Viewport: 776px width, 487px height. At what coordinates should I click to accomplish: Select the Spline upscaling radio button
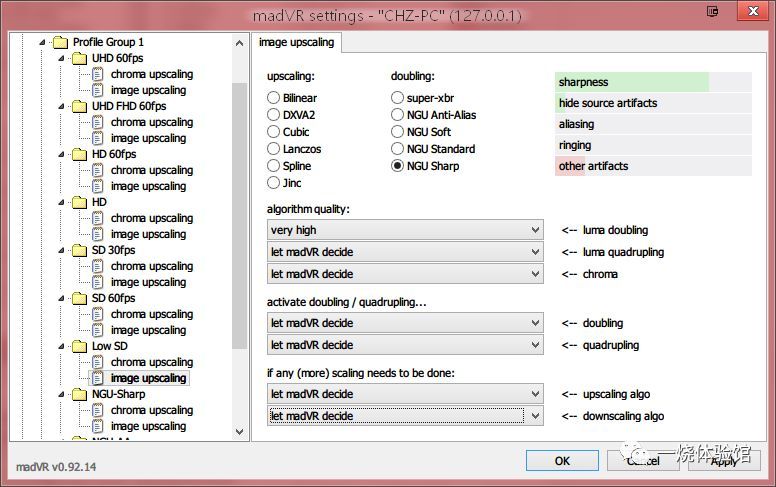pos(273,166)
